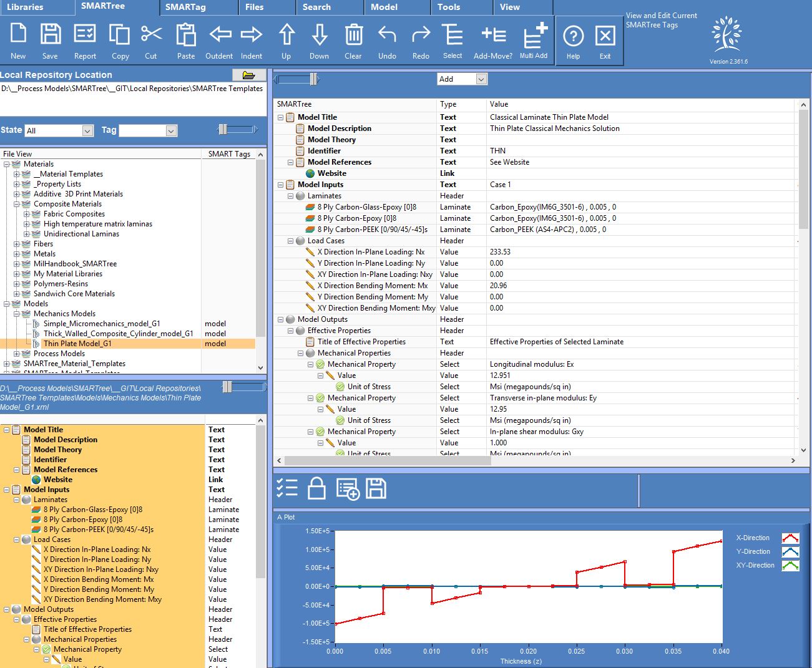Collapse the Mechanics Models folder
The image size is (812, 668).
pos(17,314)
